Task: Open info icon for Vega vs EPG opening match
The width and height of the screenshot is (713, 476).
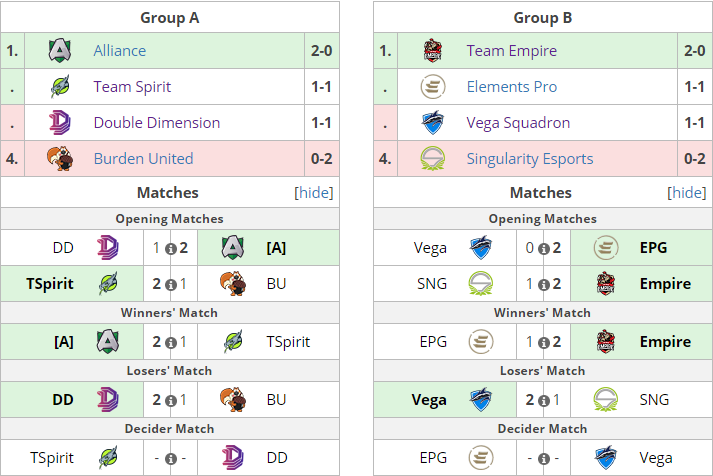Action: pos(543,249)
